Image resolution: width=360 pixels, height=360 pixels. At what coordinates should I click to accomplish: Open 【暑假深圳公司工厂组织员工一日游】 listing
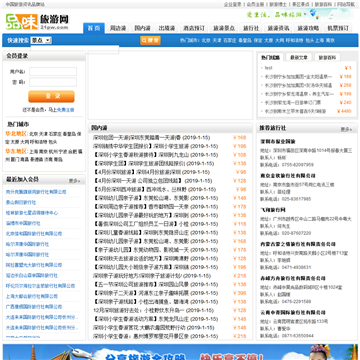pos(156,224)
